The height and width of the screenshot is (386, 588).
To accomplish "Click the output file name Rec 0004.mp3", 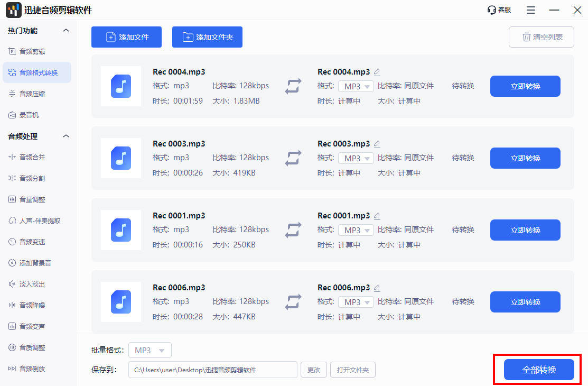I will tap(343, 72).
